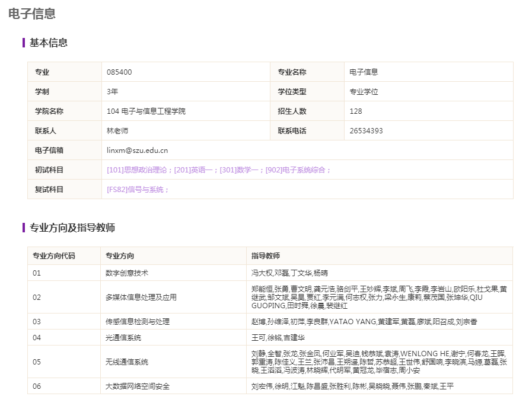This screenshot has width=532, height=406.
Task: Click the 专业名称 value 电子信息
Action: pos(364,72)
